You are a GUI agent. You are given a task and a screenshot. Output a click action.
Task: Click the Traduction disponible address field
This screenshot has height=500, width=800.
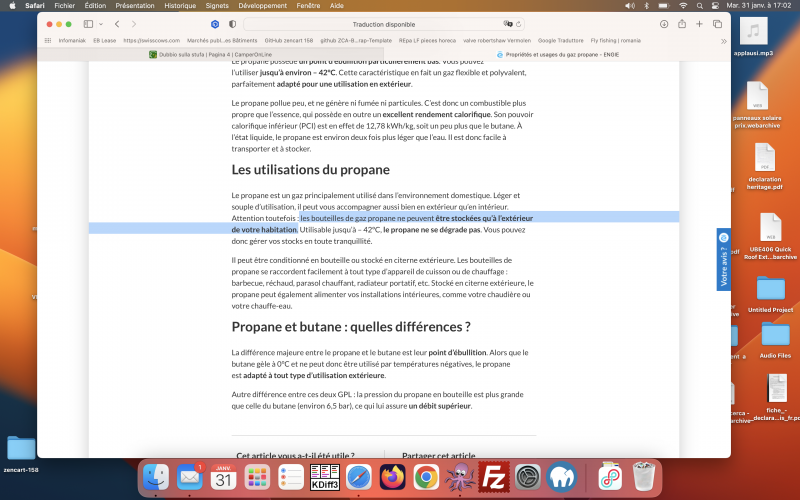pyautogui.click(x=384, y=24)
